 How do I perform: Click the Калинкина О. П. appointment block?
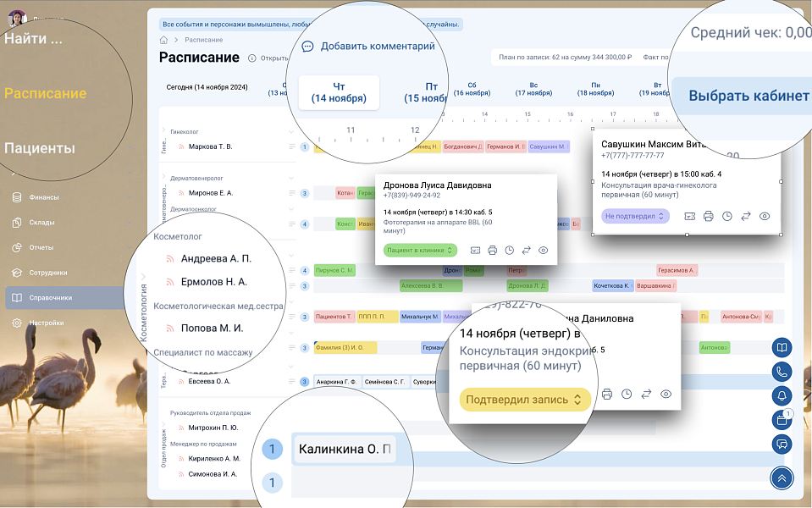(x=343, y=449)
